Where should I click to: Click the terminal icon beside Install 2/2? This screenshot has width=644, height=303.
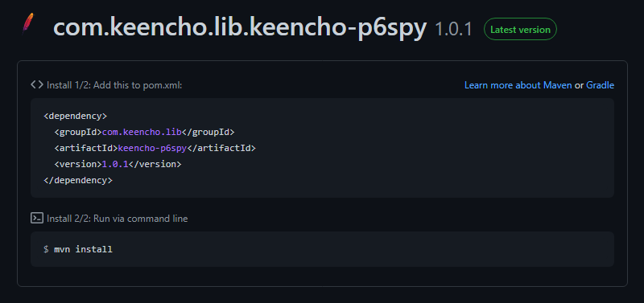tap(37, 218)
